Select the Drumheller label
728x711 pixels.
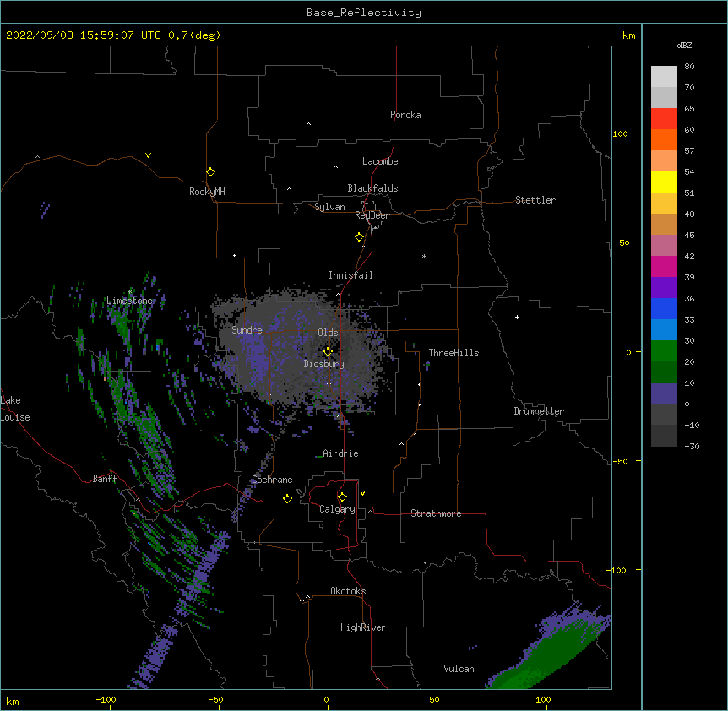click(539, 411)
